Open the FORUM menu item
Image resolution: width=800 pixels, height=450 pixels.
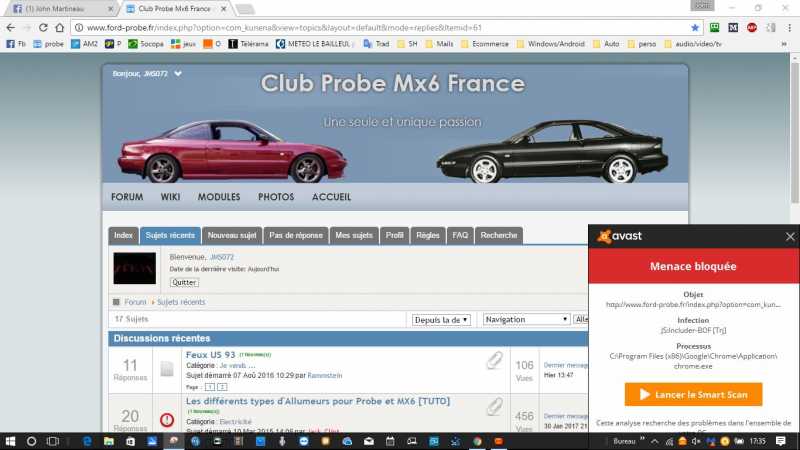127,197
